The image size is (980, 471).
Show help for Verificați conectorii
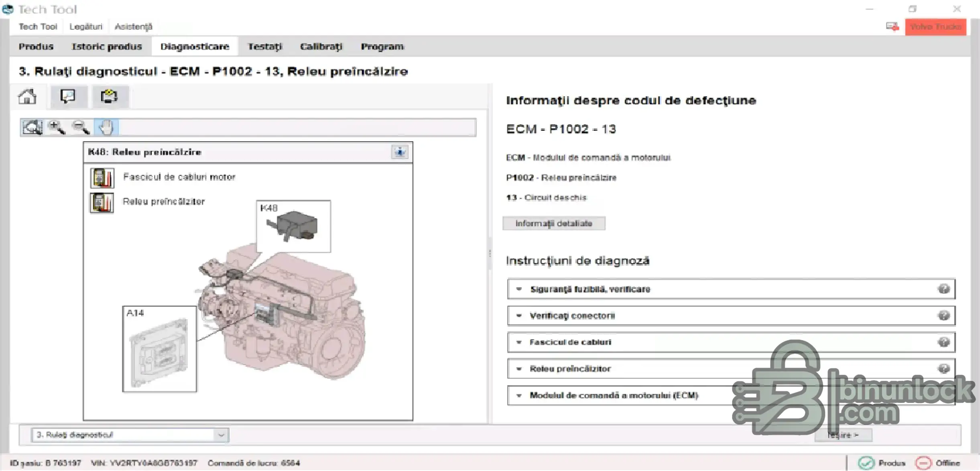[943, 315]
